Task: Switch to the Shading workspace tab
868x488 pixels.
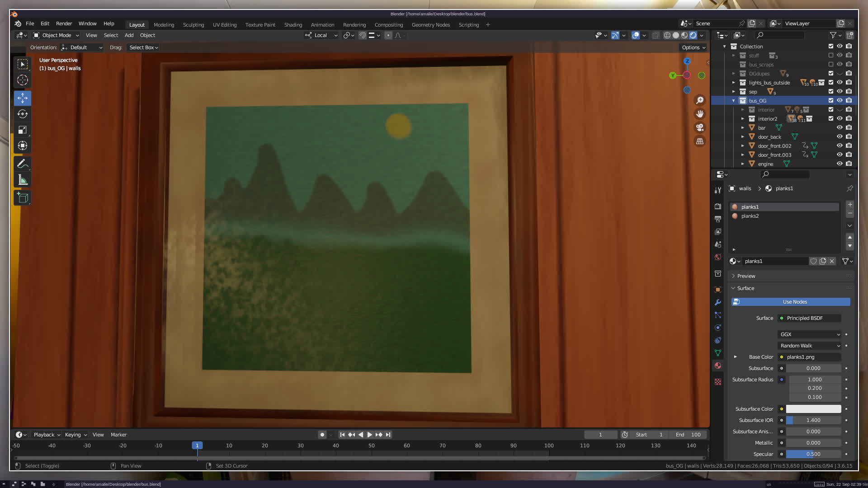Action: (293, 25)
